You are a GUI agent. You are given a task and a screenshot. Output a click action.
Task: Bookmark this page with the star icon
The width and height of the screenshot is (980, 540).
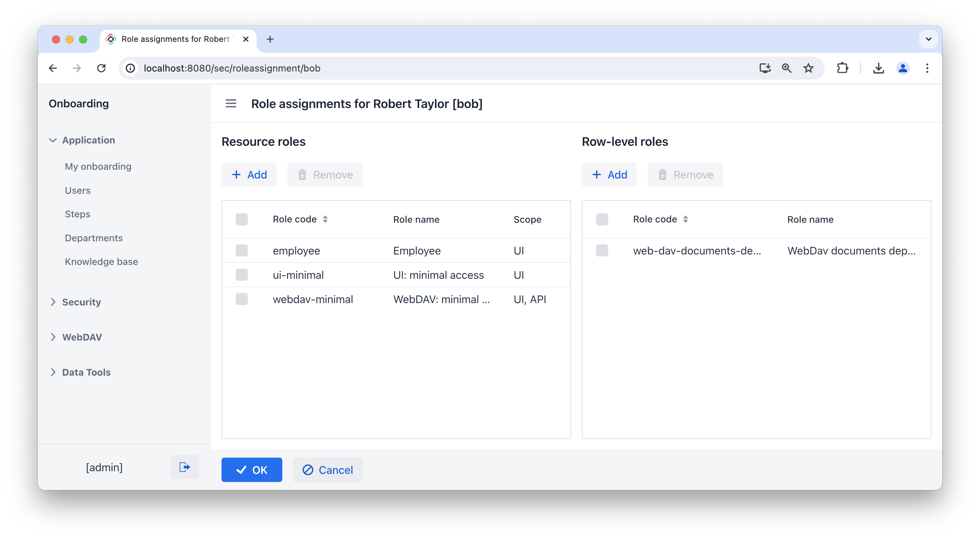click(x=808, y=68)
